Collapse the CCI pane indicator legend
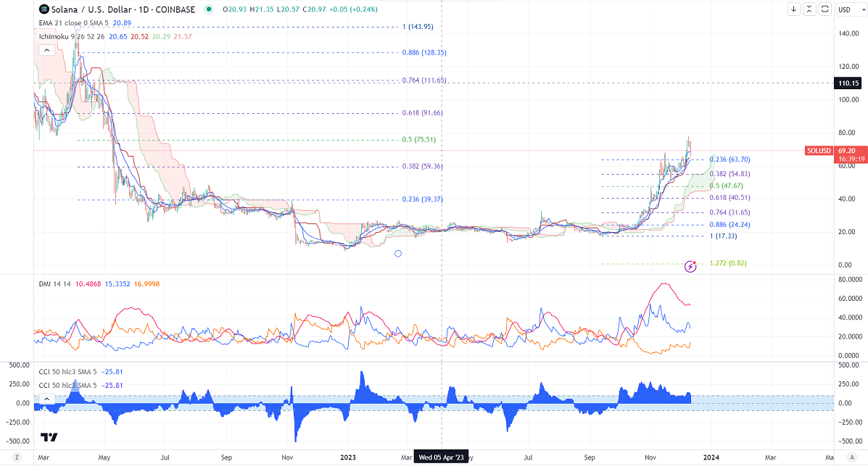This screenshot has width=868, height=469. pyautogui.click(x=46, y=399)
